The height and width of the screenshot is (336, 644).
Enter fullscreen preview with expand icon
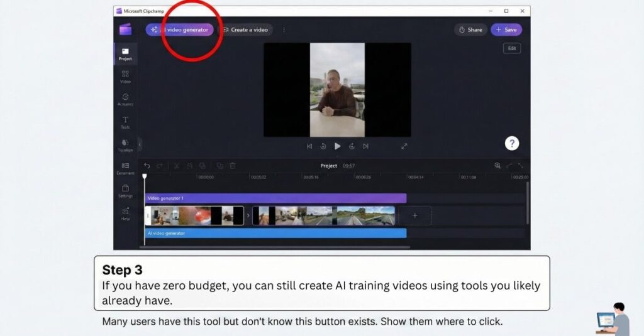(404, 146)
